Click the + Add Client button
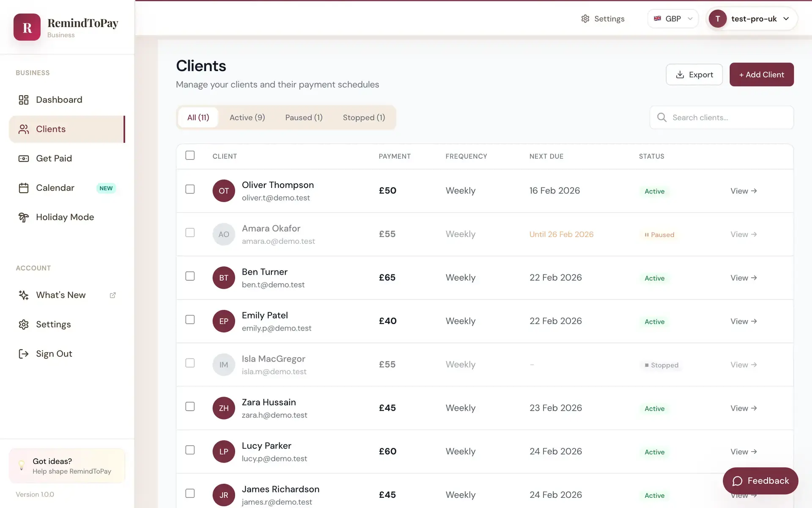 point(761,75)
